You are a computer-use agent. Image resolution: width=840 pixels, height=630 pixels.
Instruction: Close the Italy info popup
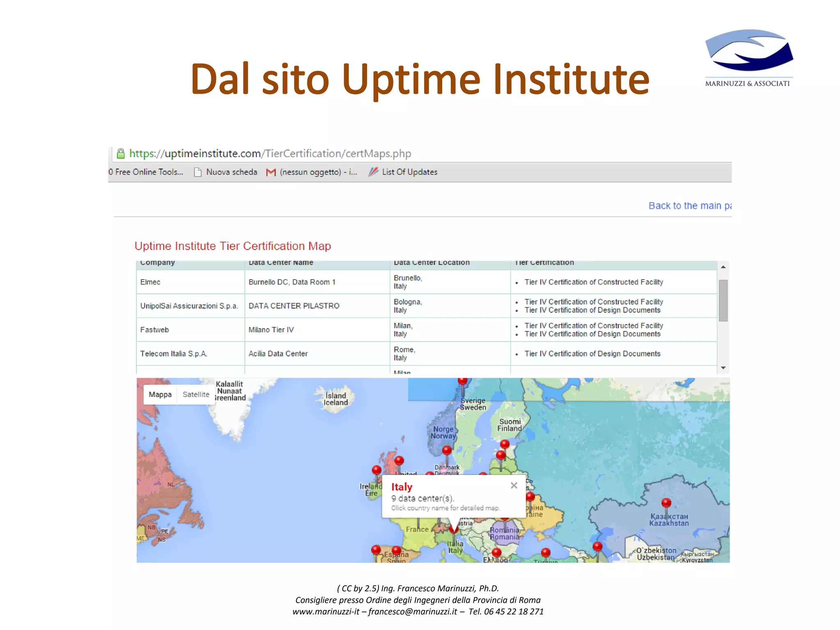coord(514,486)
